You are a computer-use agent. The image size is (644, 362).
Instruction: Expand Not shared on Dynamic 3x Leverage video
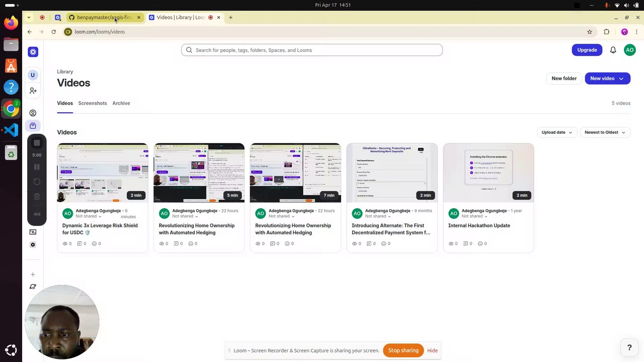[88, 216]
